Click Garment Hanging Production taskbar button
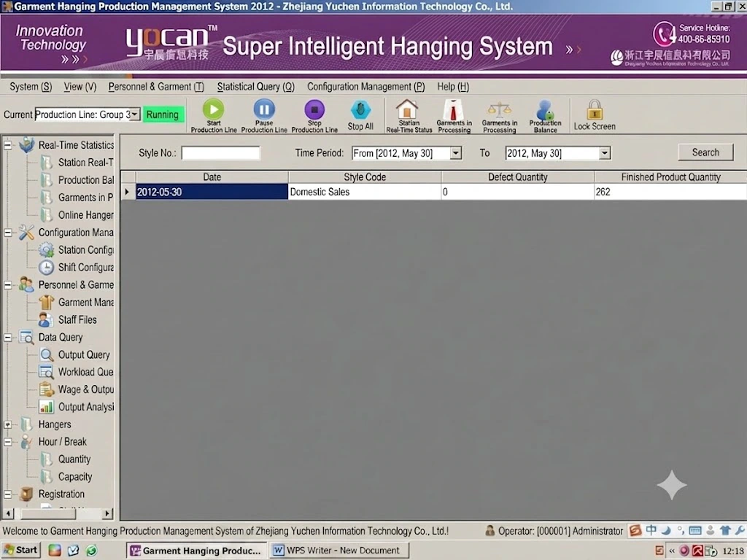 [197, 551]
